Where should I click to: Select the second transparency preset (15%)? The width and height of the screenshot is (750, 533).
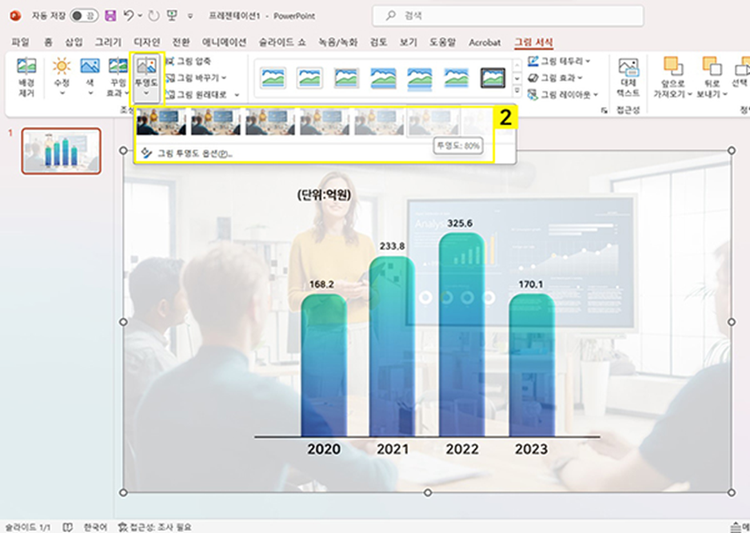pos(215,122)
